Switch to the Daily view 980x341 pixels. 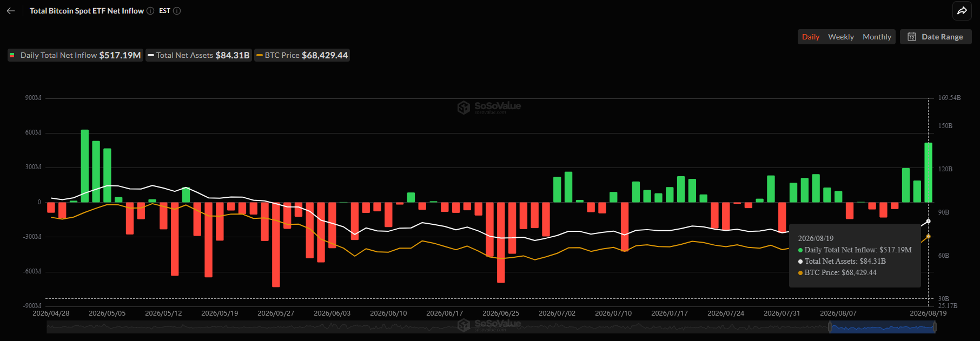coord(811,37)
